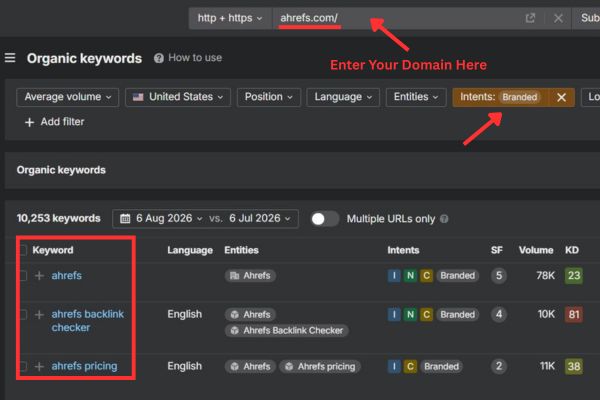Click the I intent badge in ahrefs row
The image size is (600, 400).
394,276
